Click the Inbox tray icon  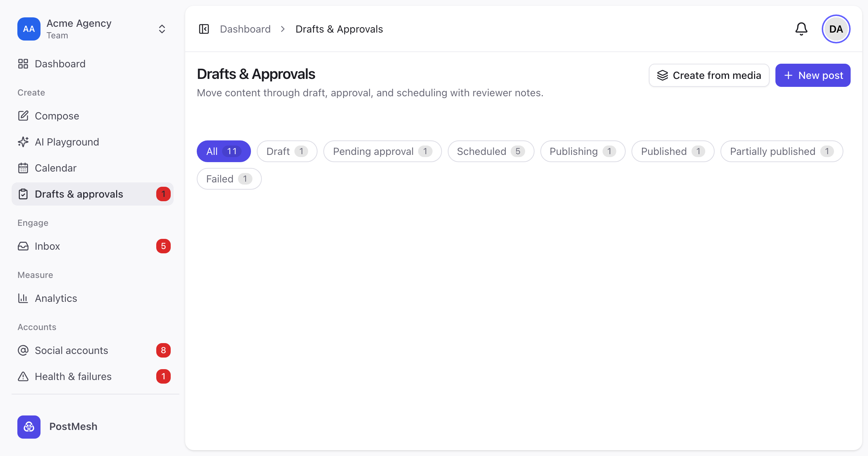click(x=23, y=246)
